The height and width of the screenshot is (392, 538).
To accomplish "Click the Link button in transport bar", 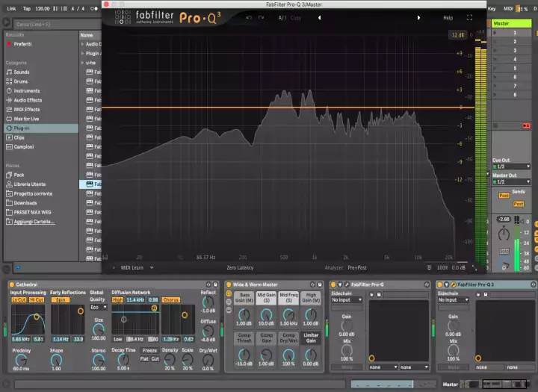I will click(11, 8).
